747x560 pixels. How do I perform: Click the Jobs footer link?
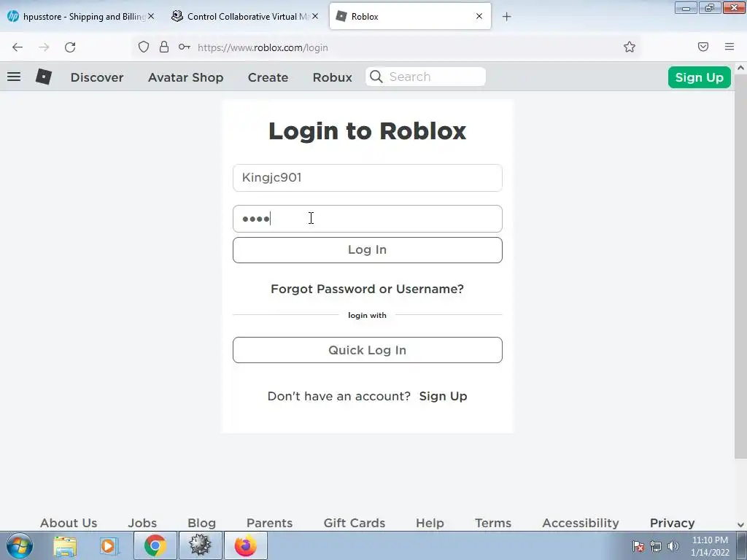(x=142, y=523)
